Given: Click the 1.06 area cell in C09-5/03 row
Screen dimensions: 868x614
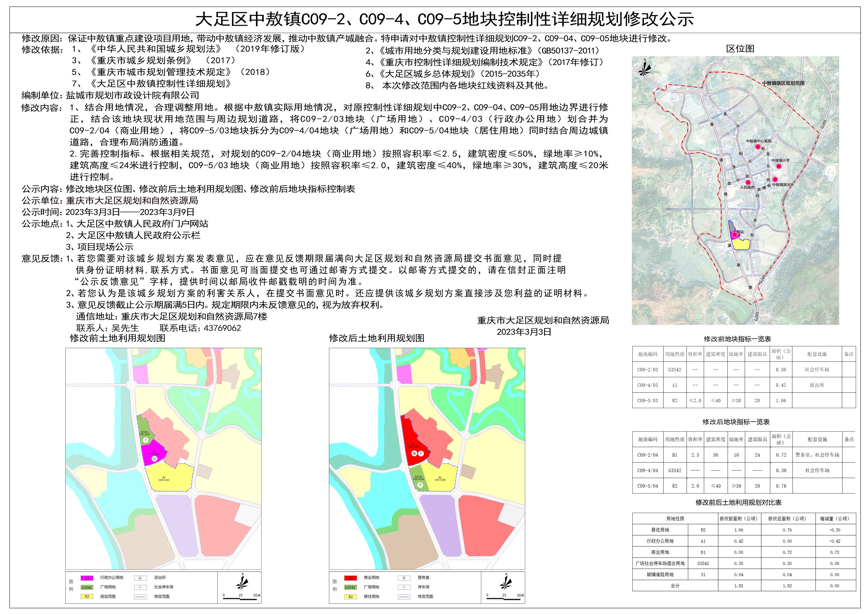Looking at the screenshot, I should (781, 401).
